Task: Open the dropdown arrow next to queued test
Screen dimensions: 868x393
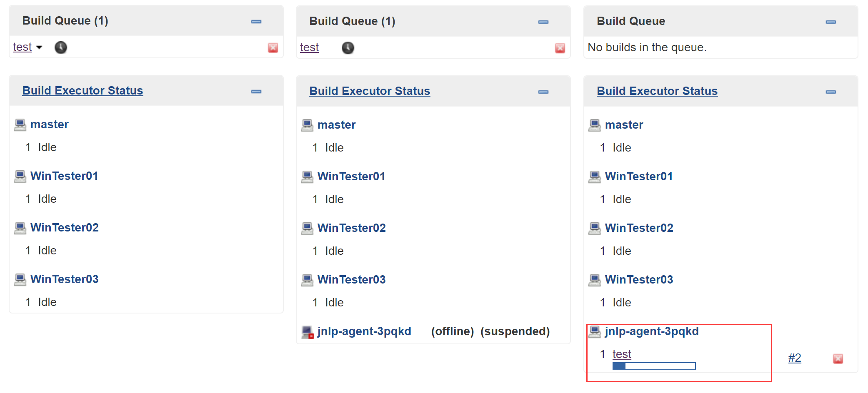Action: click(39, 47)
